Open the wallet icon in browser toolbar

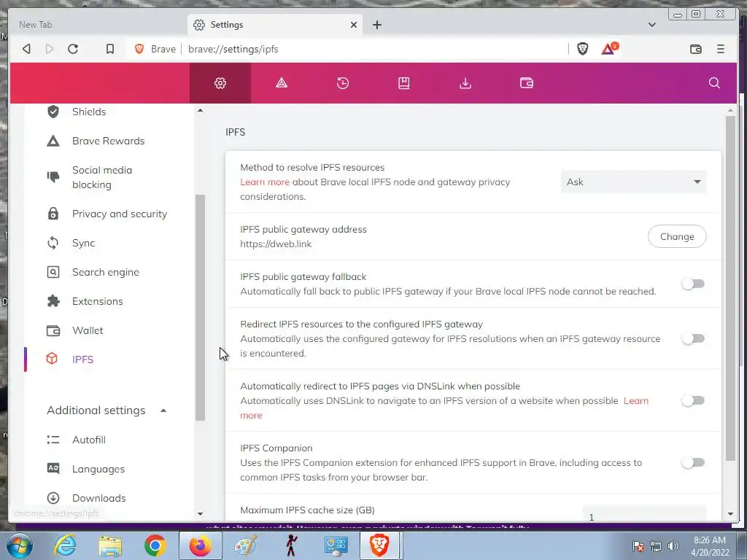click(695, 49)
